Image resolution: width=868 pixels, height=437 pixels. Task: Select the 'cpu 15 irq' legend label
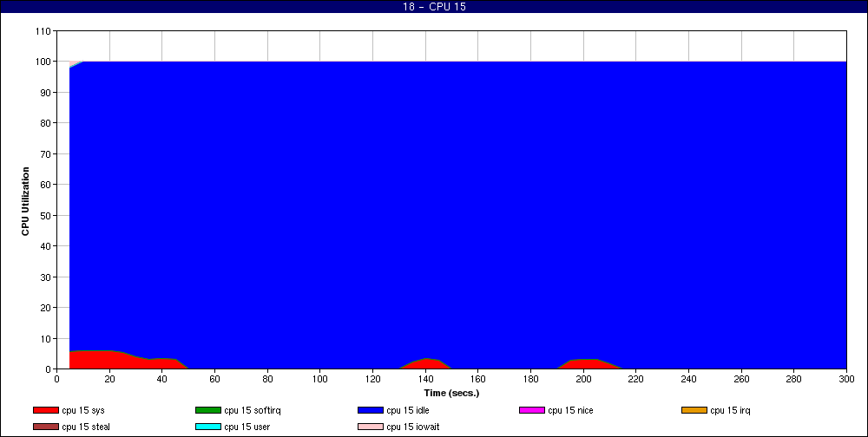coord(730,410)
